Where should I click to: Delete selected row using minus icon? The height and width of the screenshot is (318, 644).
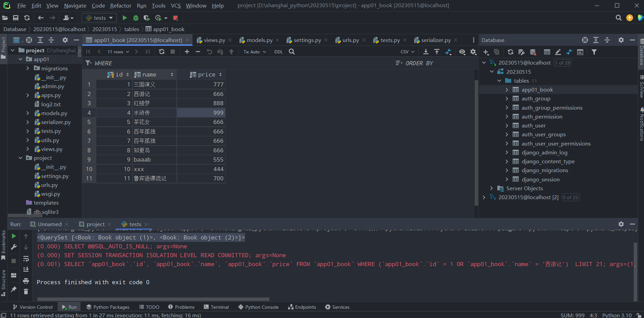coord(198,52)
